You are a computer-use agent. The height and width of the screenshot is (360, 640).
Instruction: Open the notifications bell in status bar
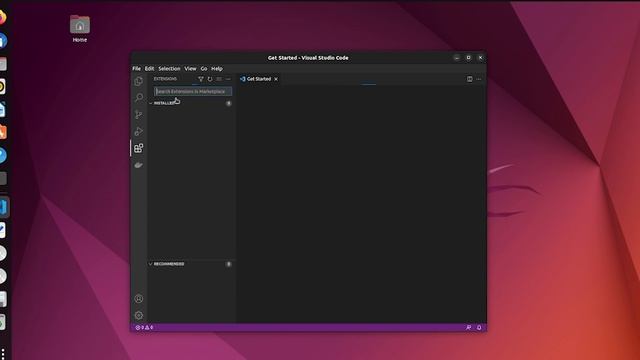479,327
